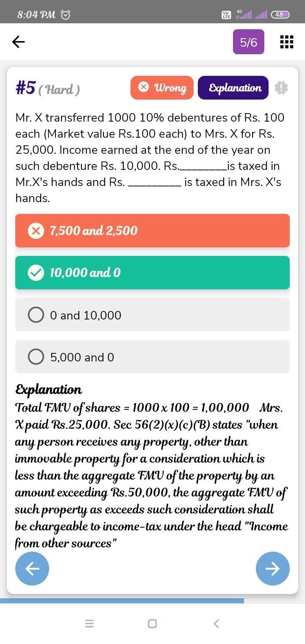Screen dimensions: 305x644
Task: Tap the "7,500 and 2,500" wrong answer option
Action: tap(152, 230)
